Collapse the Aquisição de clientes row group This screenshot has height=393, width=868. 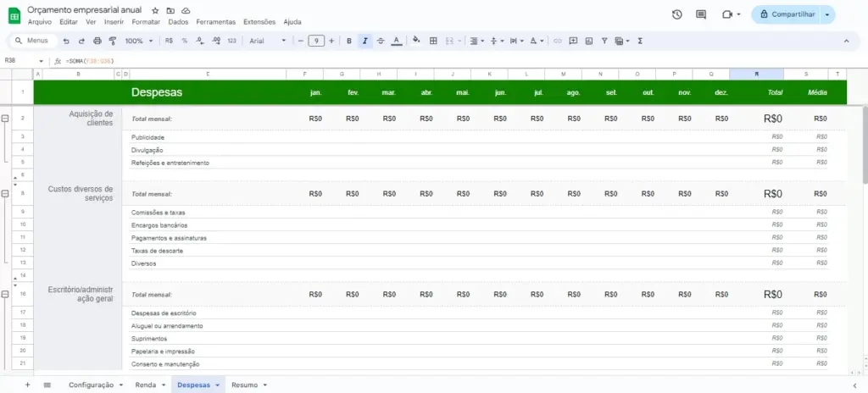point(5,119)
